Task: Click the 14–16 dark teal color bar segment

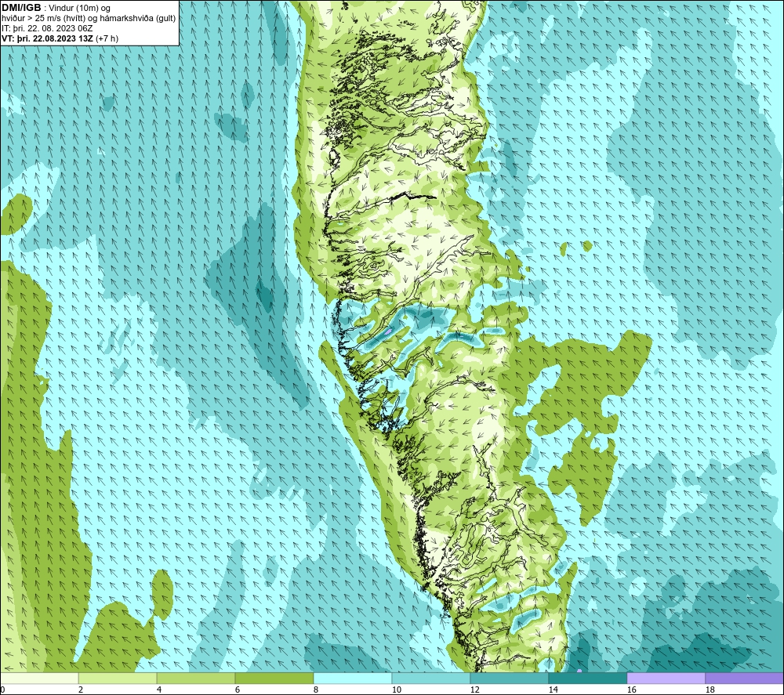Action: coord(587,678)
